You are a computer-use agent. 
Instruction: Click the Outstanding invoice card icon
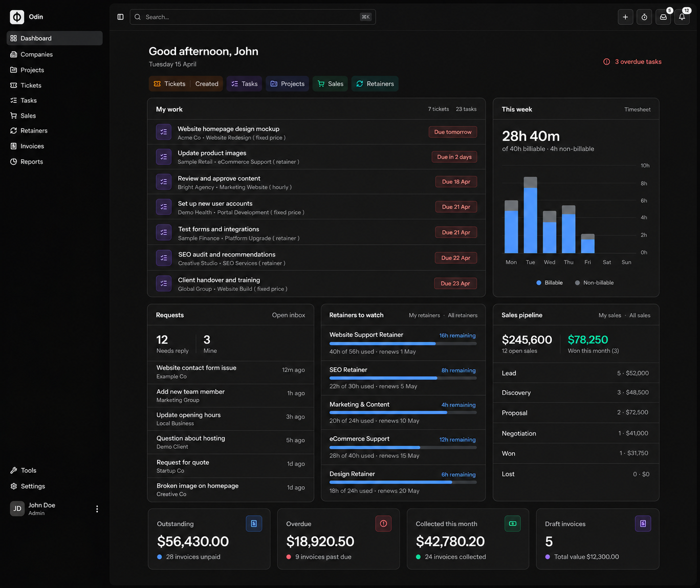pyautogui.click(x=254, y=524)
